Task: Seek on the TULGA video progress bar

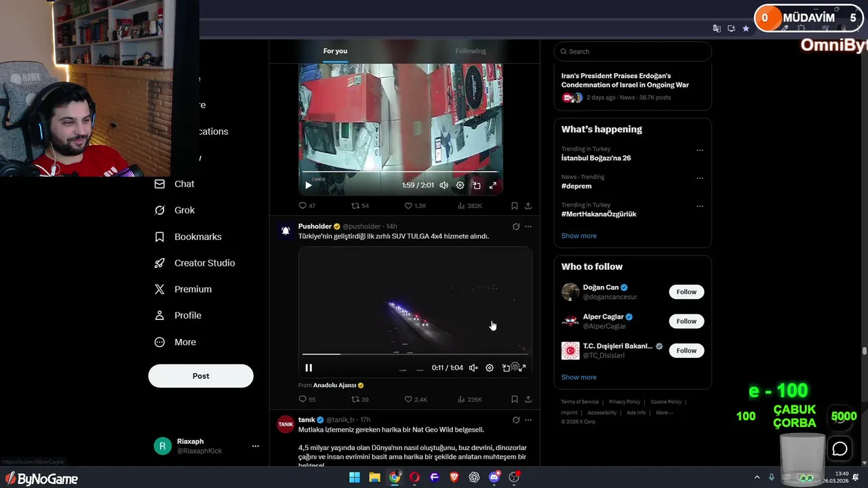Action: (415, 354)
